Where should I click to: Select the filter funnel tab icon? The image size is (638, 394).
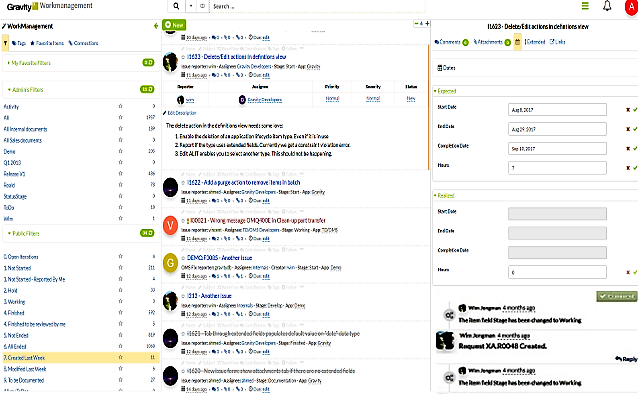[5, 43]
